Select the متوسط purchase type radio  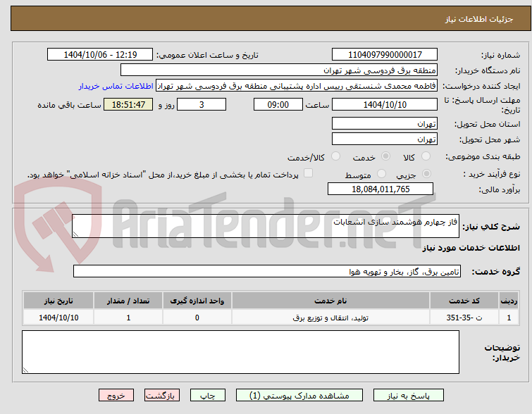(x=381, y=174)
